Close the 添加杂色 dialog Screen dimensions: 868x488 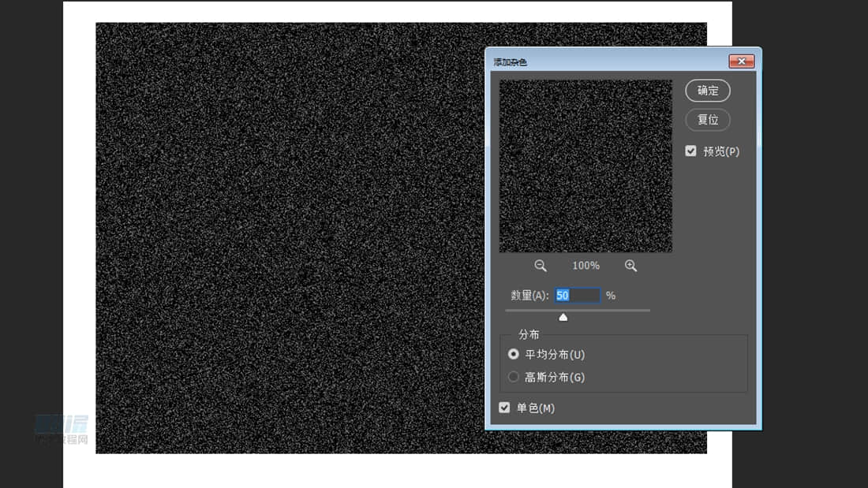(x=741, y=61)
